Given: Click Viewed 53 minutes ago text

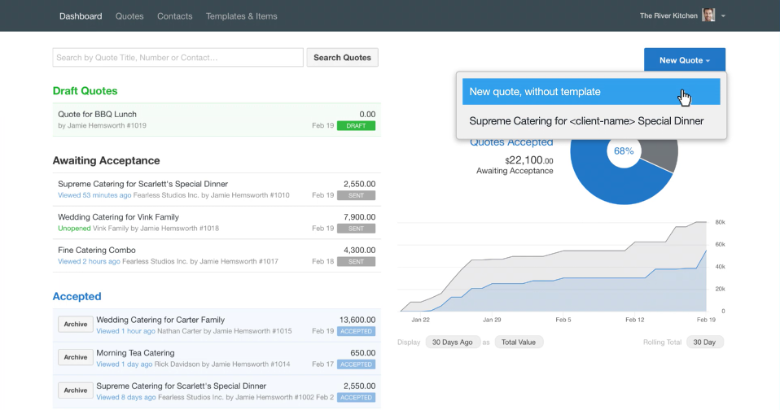Looking at the screenshot, I should tap(95, 195).
